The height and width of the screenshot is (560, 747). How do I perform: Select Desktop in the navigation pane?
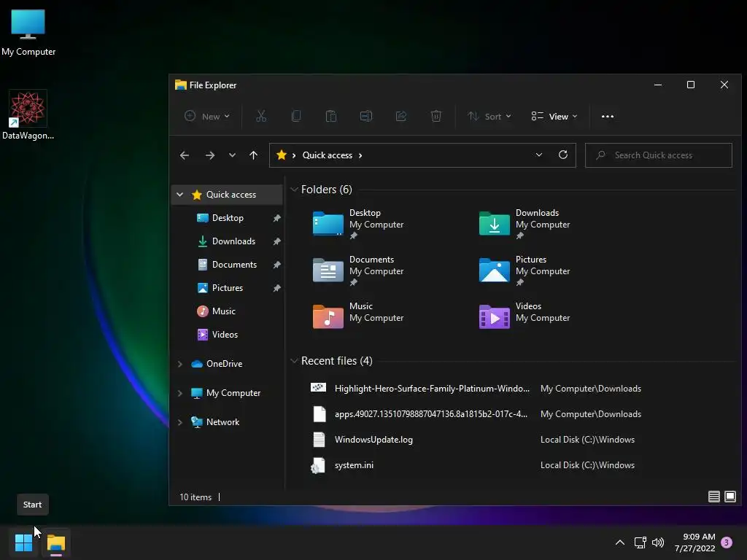coord(227,217)
